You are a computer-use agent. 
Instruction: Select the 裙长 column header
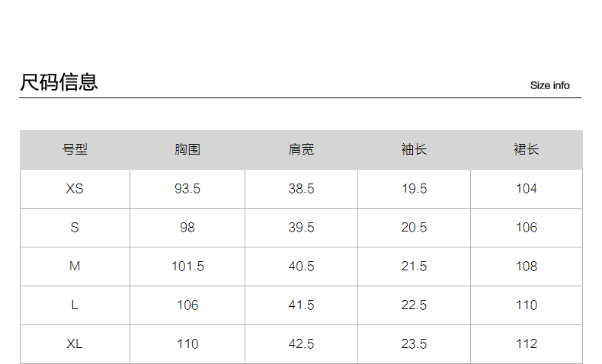coord(527,150)
